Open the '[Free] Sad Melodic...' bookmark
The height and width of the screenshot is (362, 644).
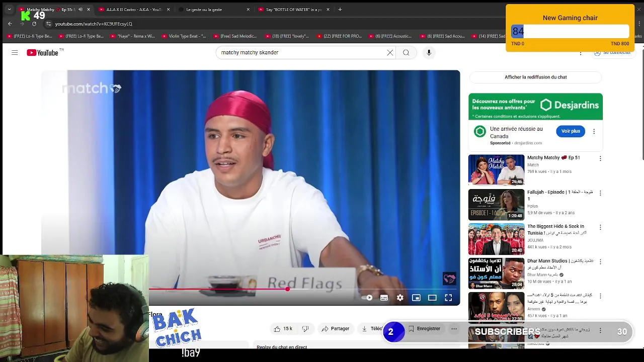click(235, 36)
